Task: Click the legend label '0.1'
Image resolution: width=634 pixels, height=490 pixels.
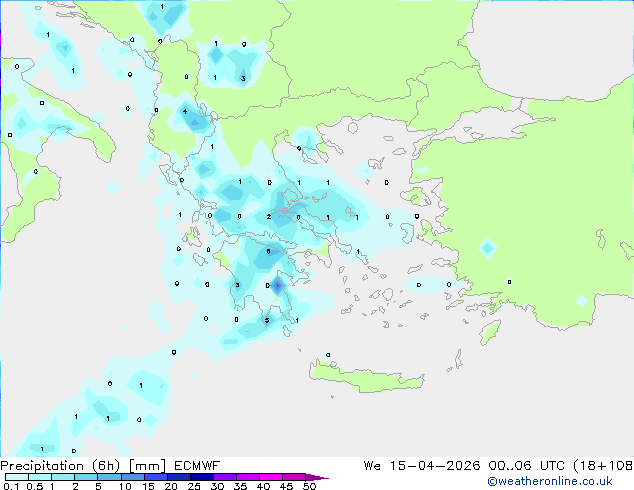Action: [11, 486]
